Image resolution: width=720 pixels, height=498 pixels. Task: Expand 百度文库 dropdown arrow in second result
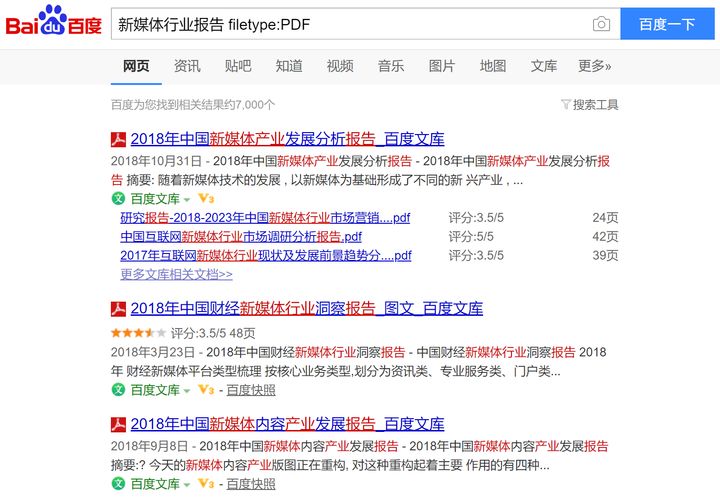186,391
